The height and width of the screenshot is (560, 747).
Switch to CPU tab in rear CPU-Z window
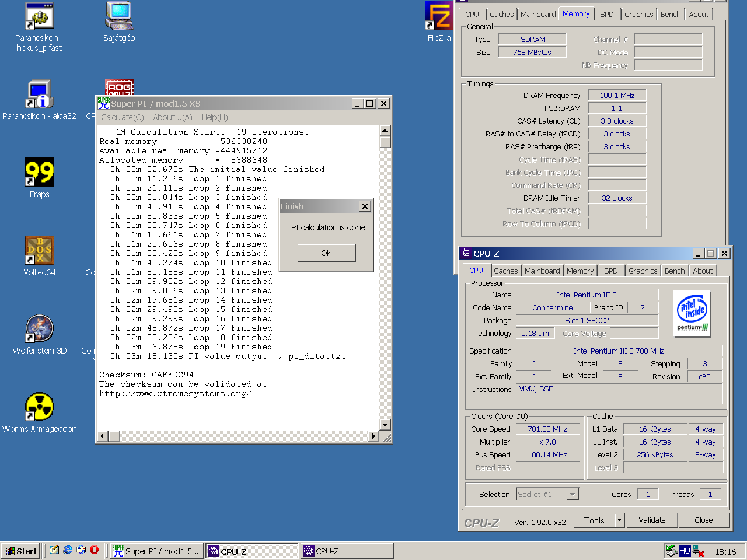coord(472,14)
